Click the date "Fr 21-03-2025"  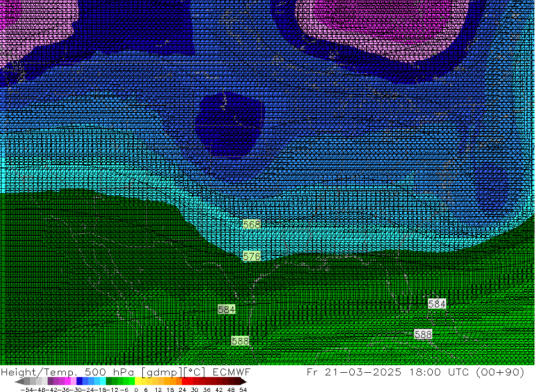(354, 372)
